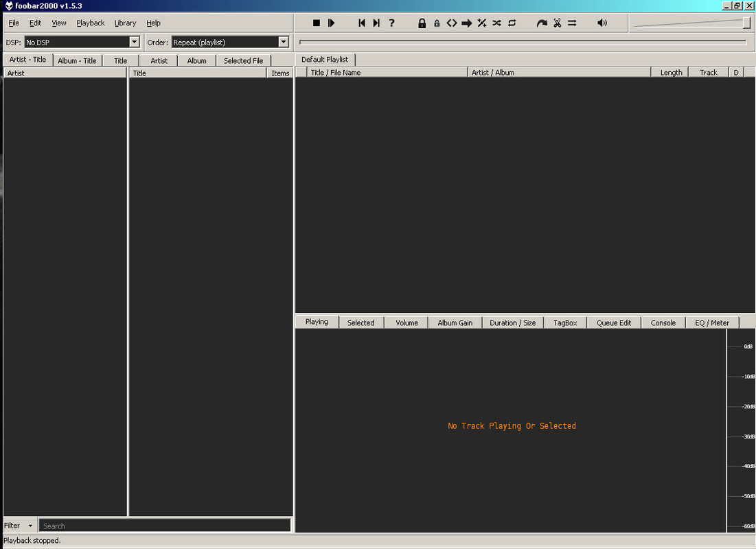Viewport: 756px width, 549px height.
Task: Click the Stop playback button
Action: coord(317,23)
